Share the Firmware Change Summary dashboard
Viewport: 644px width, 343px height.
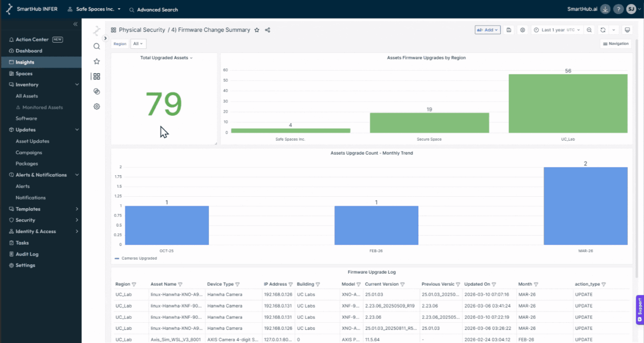coord(267,29)
